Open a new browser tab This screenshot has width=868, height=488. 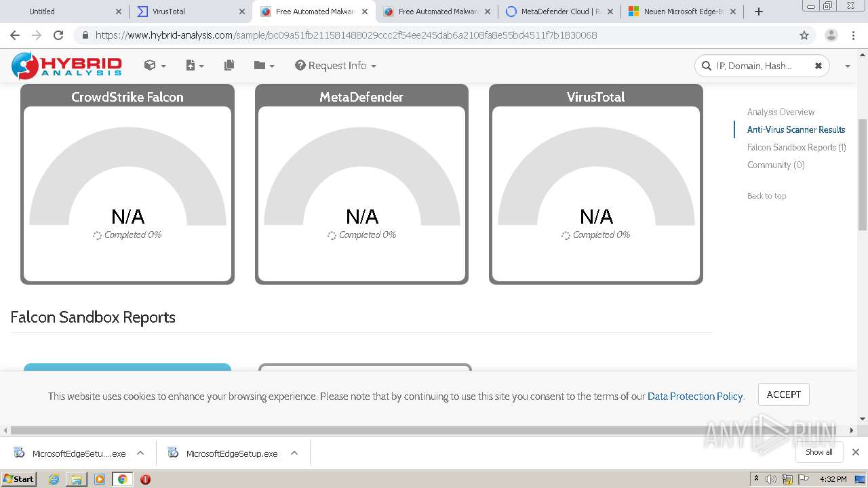click(x=759, y=12)
